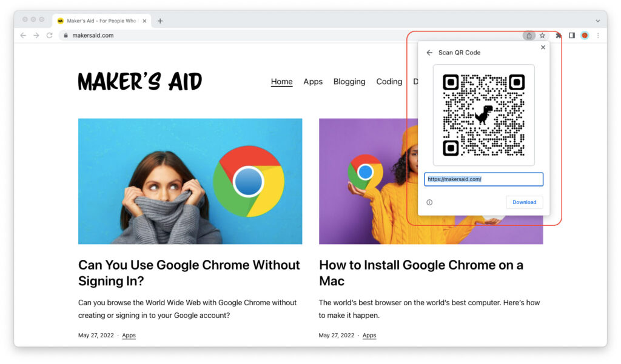Screen dimensions: 621x364
Task: Click the Maker's Aid site logo
Action: point(140,82)
